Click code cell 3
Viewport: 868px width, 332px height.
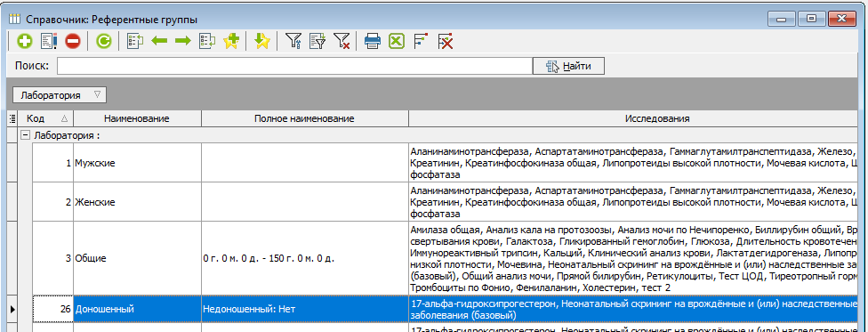pyautogui.click(x=52, y=258)
